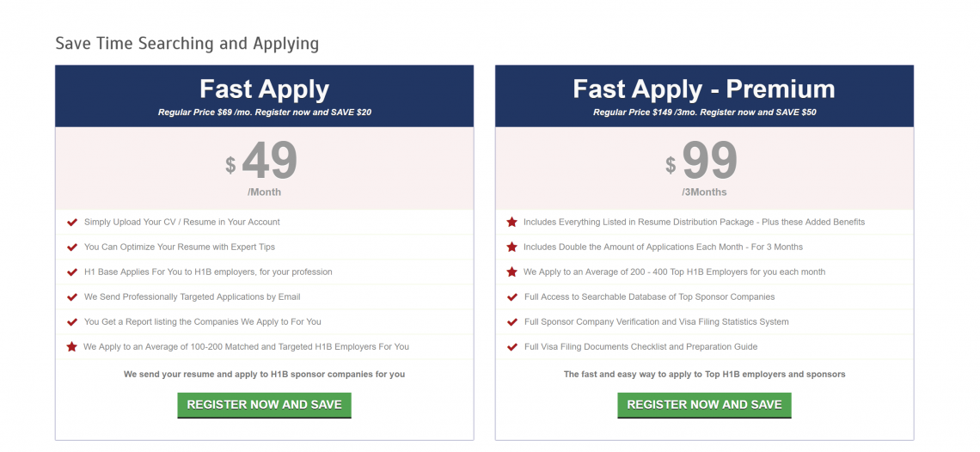
Task: Click star next to Double the Amount of Applications
Action: pyautogui.click(x=511, y=247)
